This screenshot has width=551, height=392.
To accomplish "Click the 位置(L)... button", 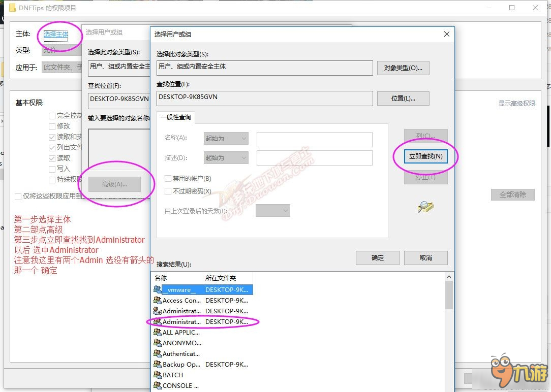I will pos(403,99).
